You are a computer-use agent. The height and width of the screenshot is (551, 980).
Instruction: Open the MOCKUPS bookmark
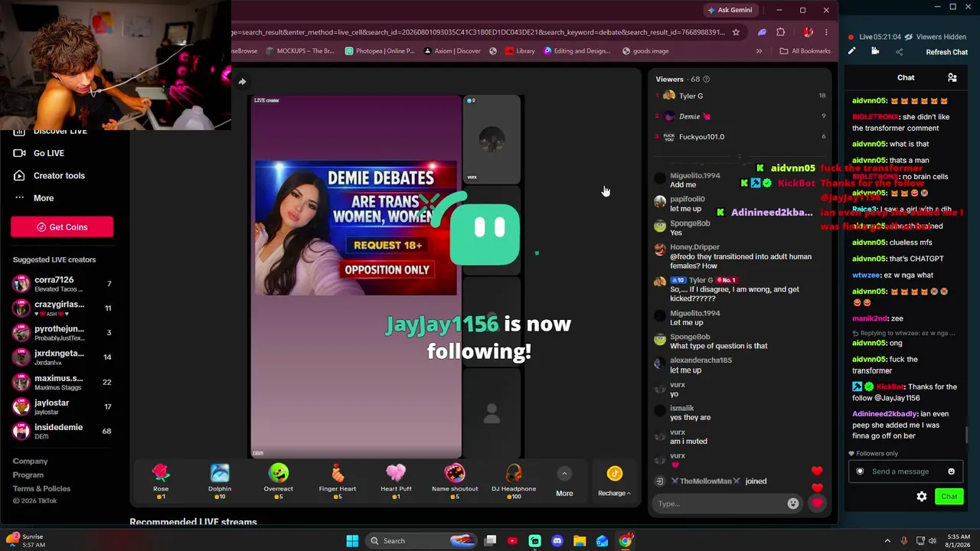tap(299, 51)
